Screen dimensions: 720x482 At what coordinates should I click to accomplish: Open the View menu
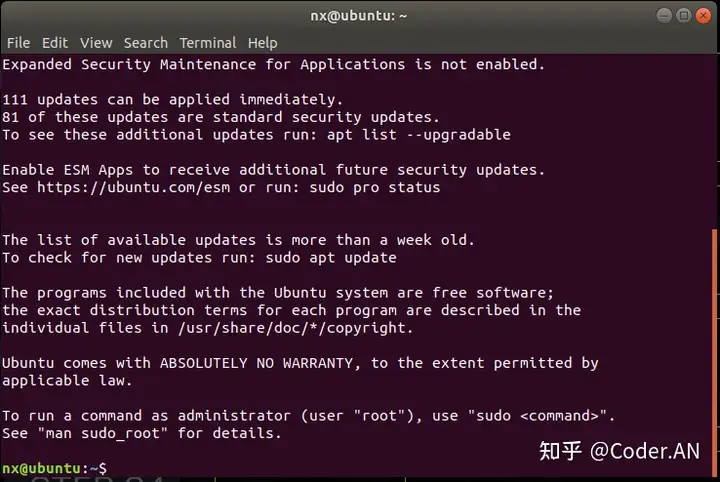pyautogui.click(x=96, y=43)
